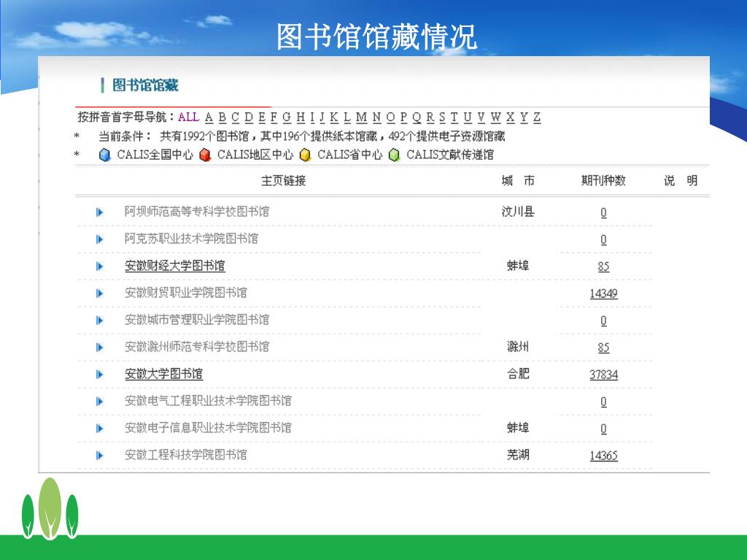This screenshot has height=560, width=747.
Task: Click the red CALIS地区中心 cube icon
Action: click(205, 155)
